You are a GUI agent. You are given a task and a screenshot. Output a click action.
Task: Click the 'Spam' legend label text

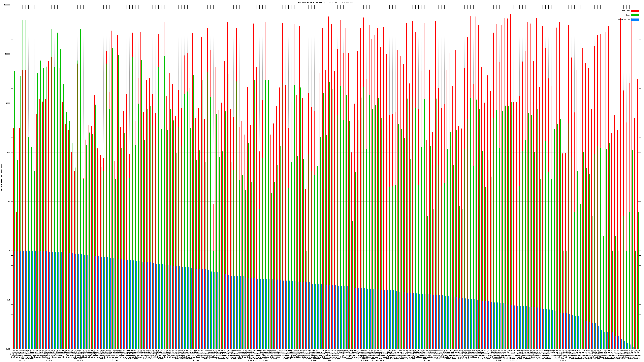point(628,15)
